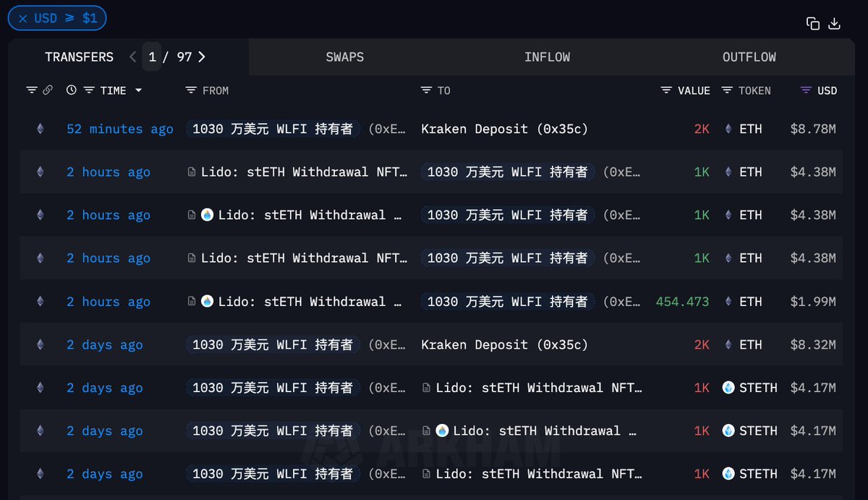This screenshot has height=500, width=868.
Task: Open the FROM column filter
Action: point(191,90)
